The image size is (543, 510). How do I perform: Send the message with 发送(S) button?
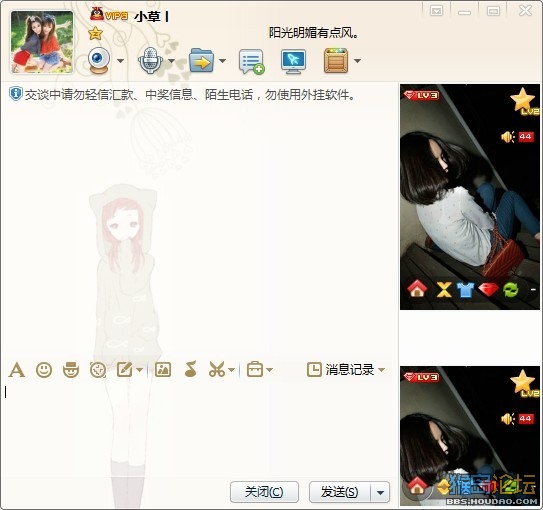point(339,492)
